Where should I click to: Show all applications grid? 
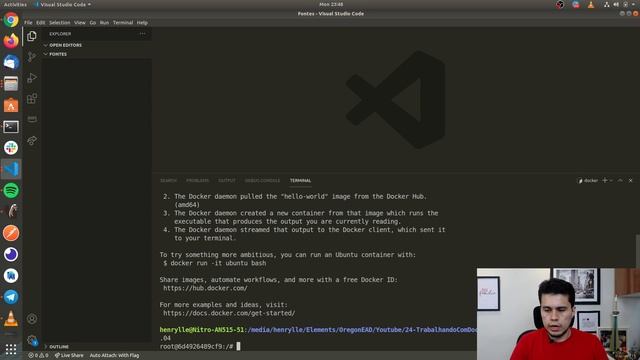click(11, 349)
